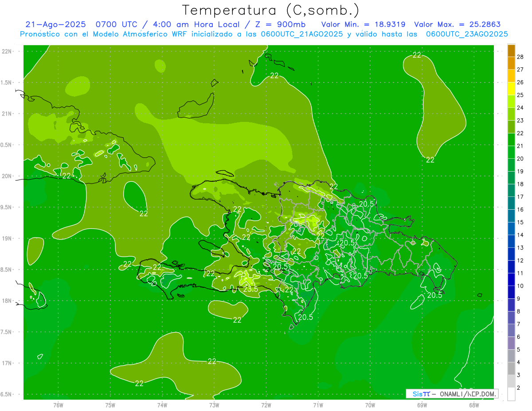Click the '0600UTC_21AGO2025' initialization timestamp
The width and height of the screenshot is (532, 411).
(x=302, y=34)
